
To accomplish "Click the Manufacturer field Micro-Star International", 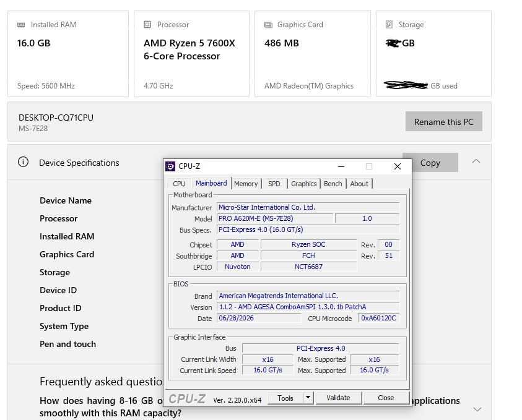I will point(308,207).
